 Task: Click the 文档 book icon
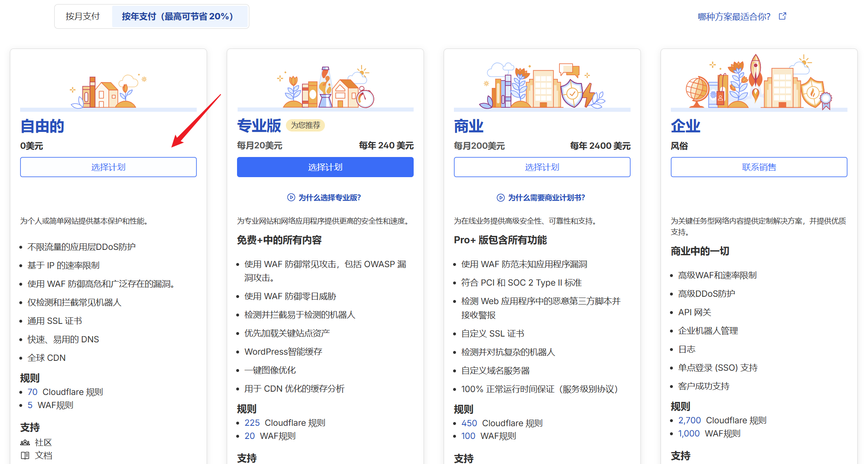(x=25, y=455)
